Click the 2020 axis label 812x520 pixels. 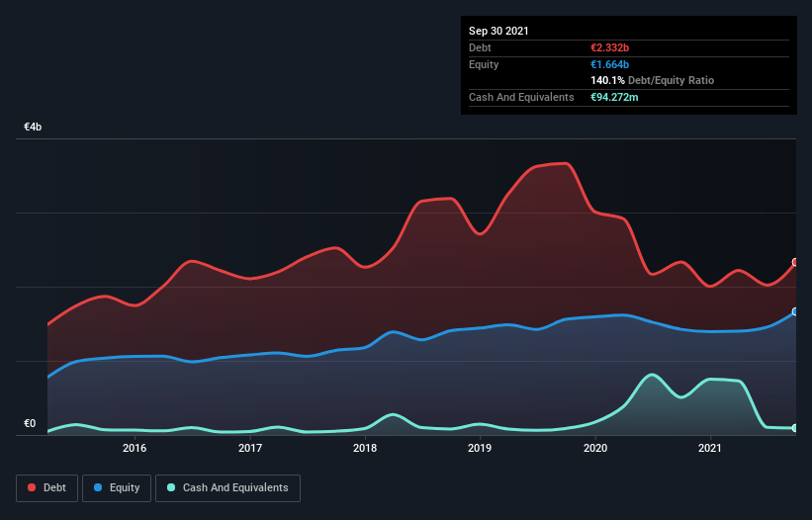point(595,448)
